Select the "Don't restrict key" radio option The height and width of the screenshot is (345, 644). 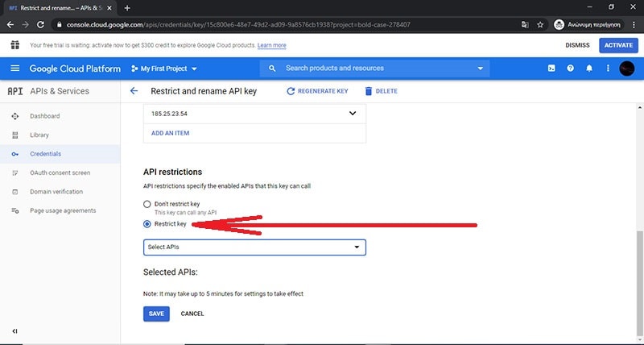[147, 204]
